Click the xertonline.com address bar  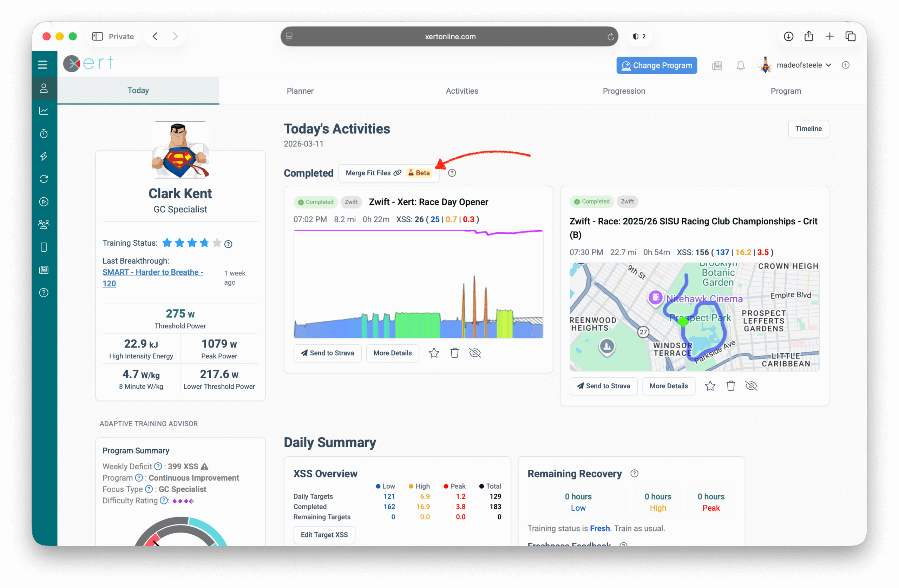(x=449, y=37)
